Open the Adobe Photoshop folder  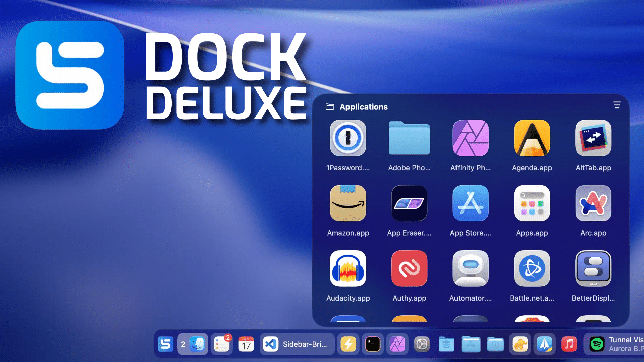pos(409,138)
